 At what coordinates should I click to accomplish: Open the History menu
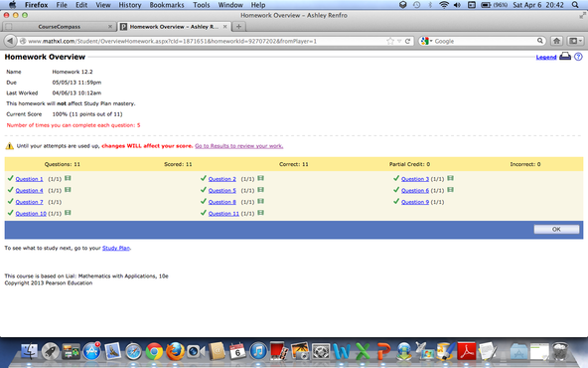130,5
